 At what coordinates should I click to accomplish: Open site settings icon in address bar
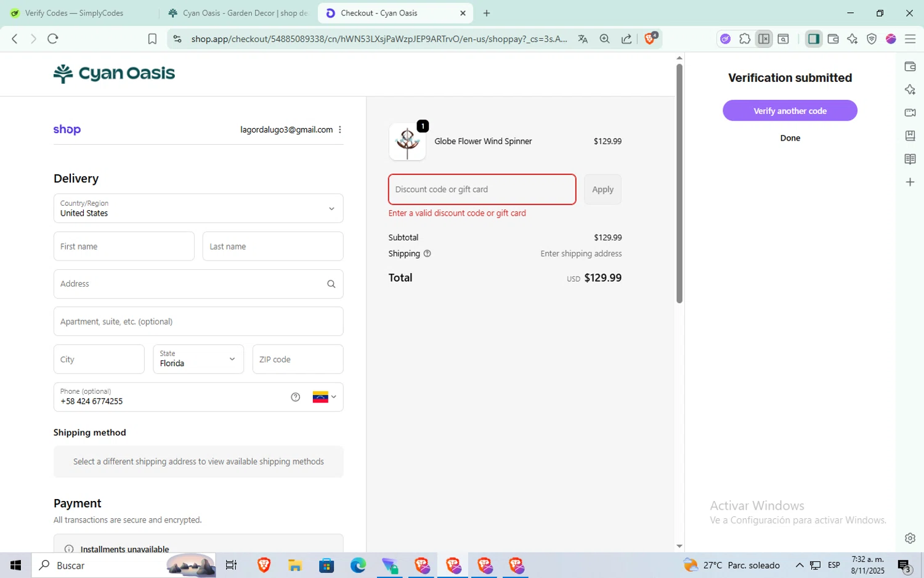(x=177, y=39)
